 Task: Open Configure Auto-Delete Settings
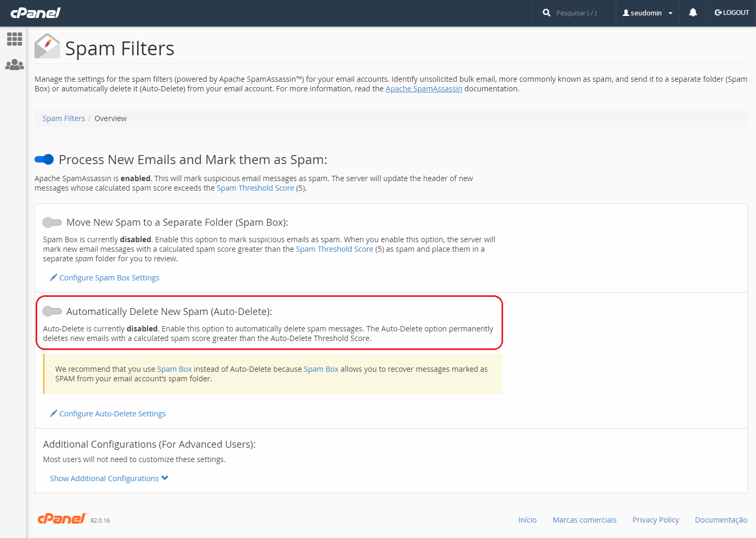(113, 414)
